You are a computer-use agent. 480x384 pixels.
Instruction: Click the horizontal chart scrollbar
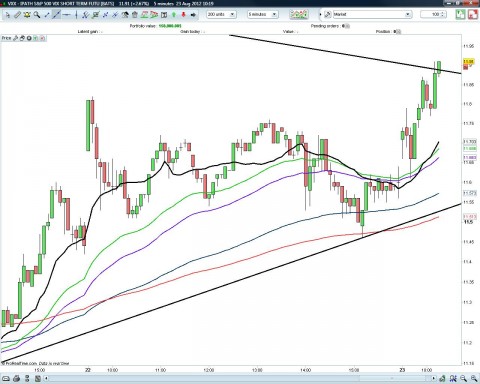click(x=240, y=379)
